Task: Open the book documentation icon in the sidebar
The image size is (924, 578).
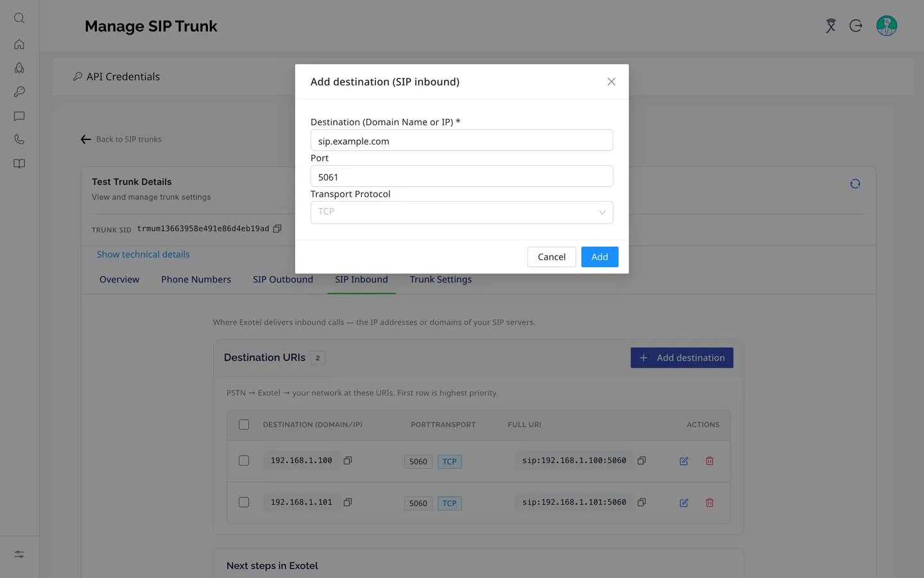Action: click(19, 164)
